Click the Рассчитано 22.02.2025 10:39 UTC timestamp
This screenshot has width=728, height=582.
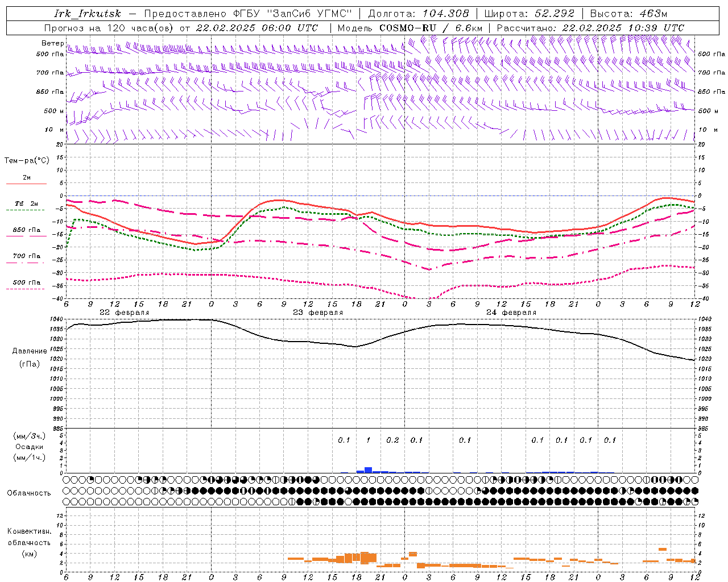[590, 28]
